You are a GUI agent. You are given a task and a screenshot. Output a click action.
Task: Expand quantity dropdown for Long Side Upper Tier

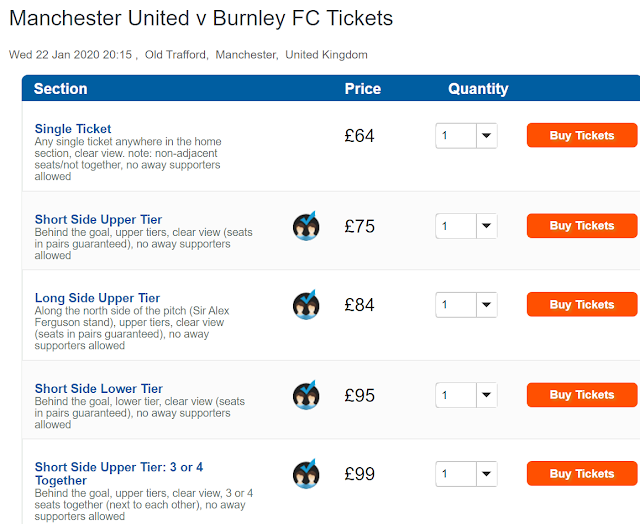(466, 305)
